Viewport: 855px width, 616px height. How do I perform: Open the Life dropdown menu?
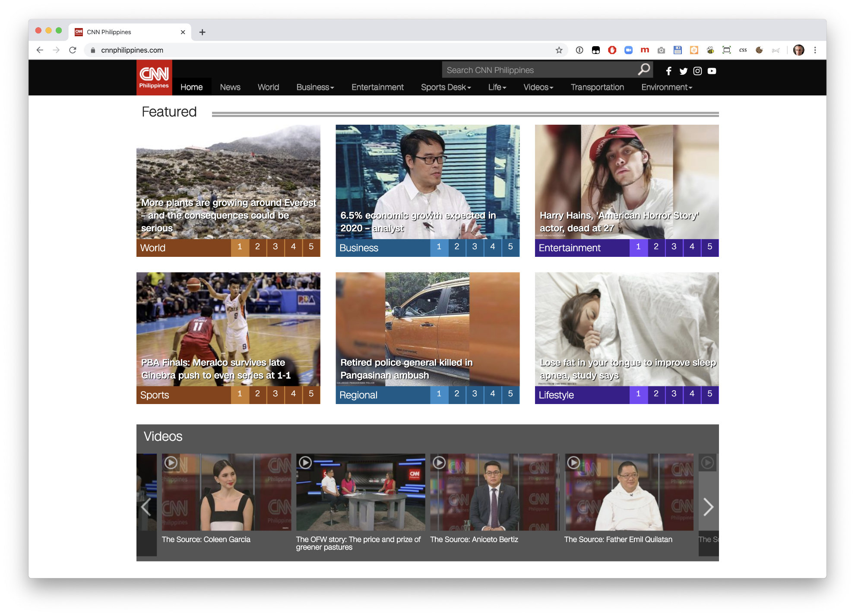[497, 87]
